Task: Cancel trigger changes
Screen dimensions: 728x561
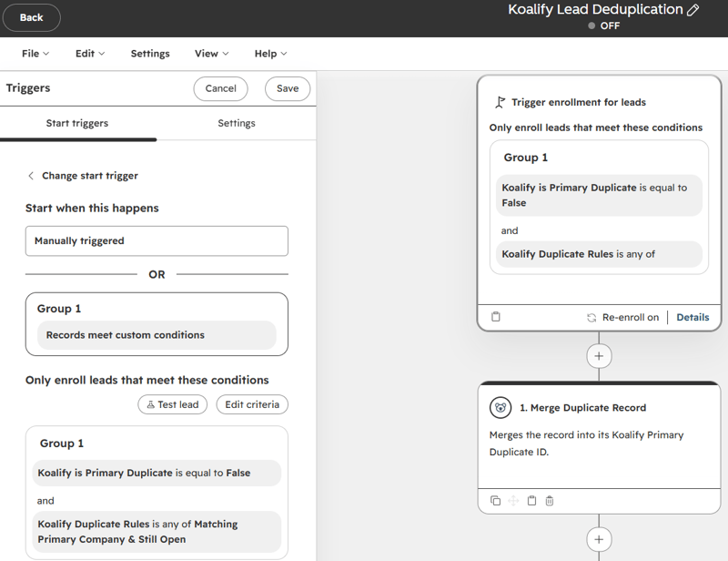Action: point(220,88)
